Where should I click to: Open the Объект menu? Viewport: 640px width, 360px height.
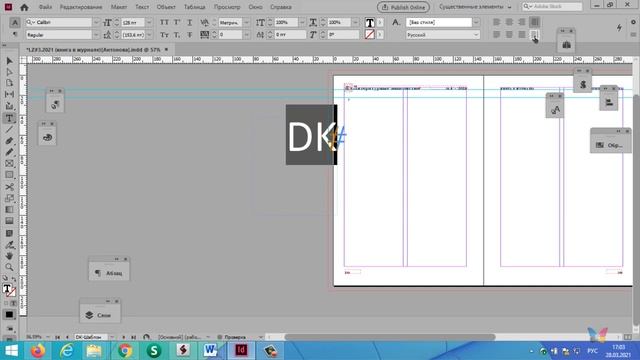[166, 7]
